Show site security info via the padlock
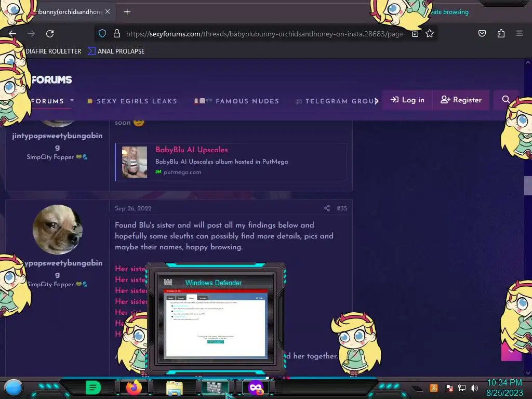Viewport: 532px width, 399px height. tap(117, 33)
